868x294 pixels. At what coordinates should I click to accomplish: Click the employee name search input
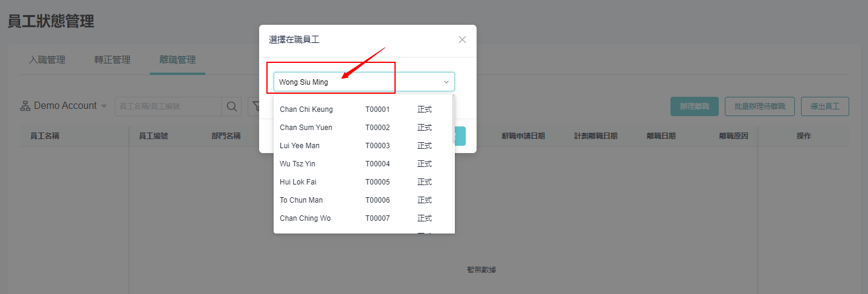coord(169,106)
